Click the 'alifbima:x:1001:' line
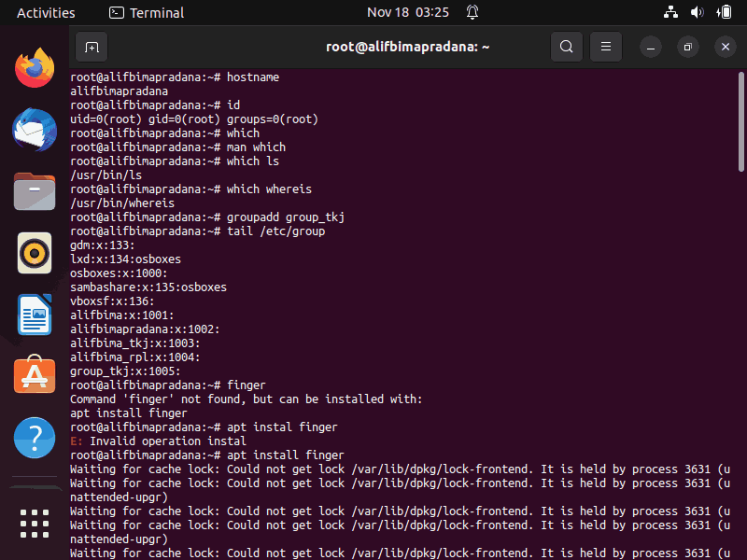The height and width of the screenshot is (560, 747). [x=122, y=315]
